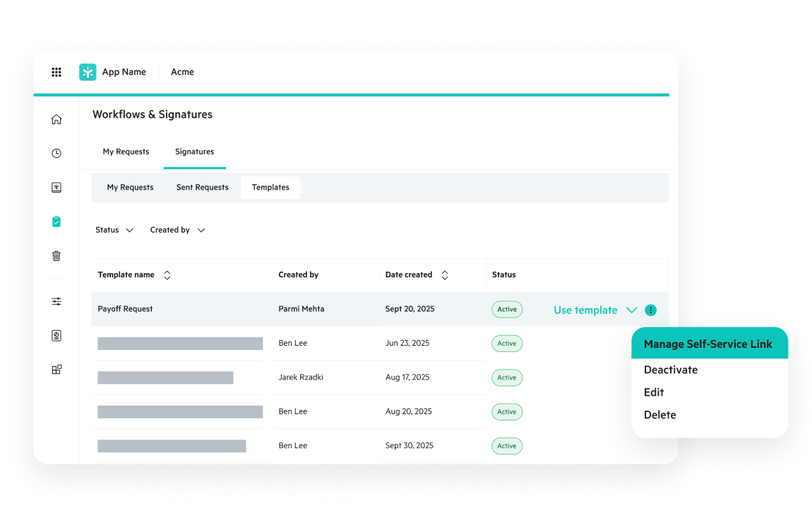
Task: Go to Home via sidebar house icon
Action: click(56, 119)
